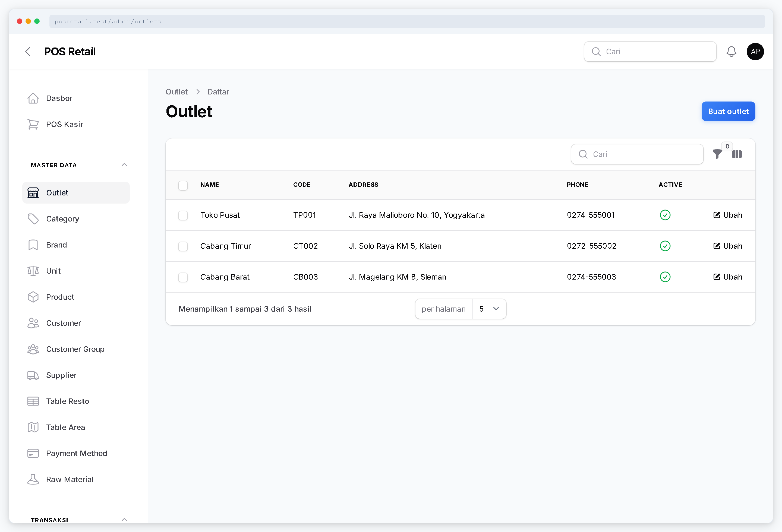Screen dimensions: 782x532
Task: Click the Daftar breadcrumb text
Action: 218,92
